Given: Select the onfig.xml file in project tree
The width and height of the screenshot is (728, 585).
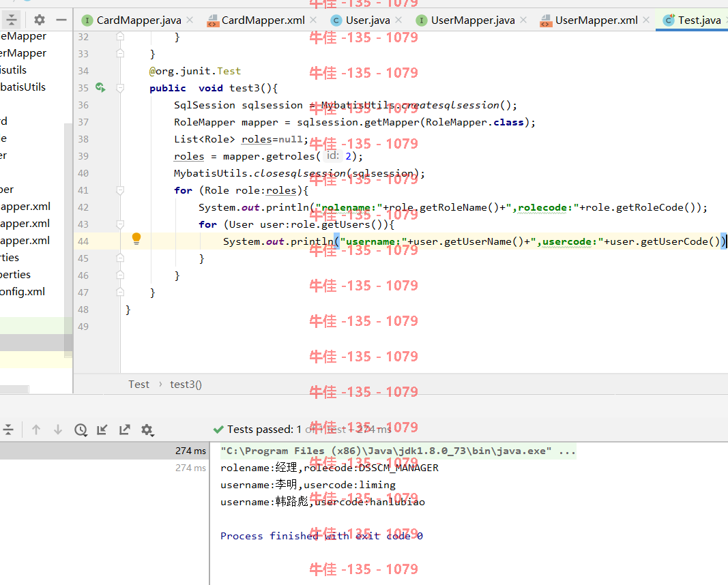Looking at the screenshot, I should point(23,292).
